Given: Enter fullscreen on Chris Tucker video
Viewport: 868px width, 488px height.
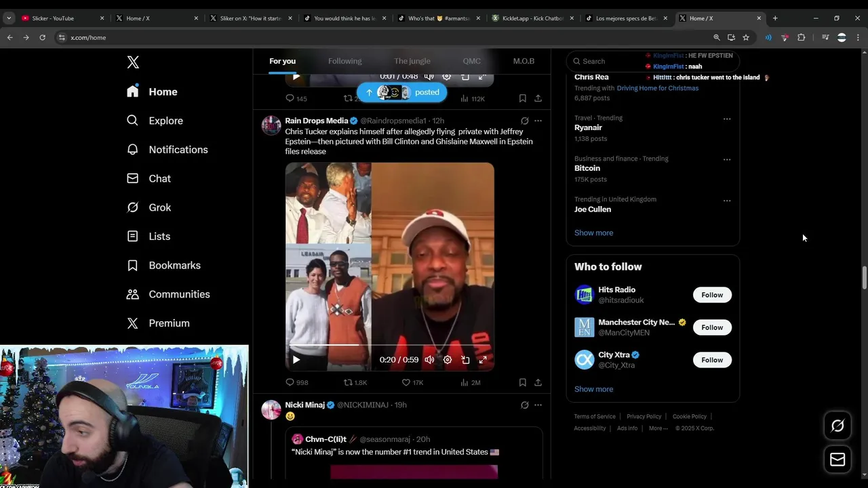Looking at the screenshot, I should (x=483, y=360).
